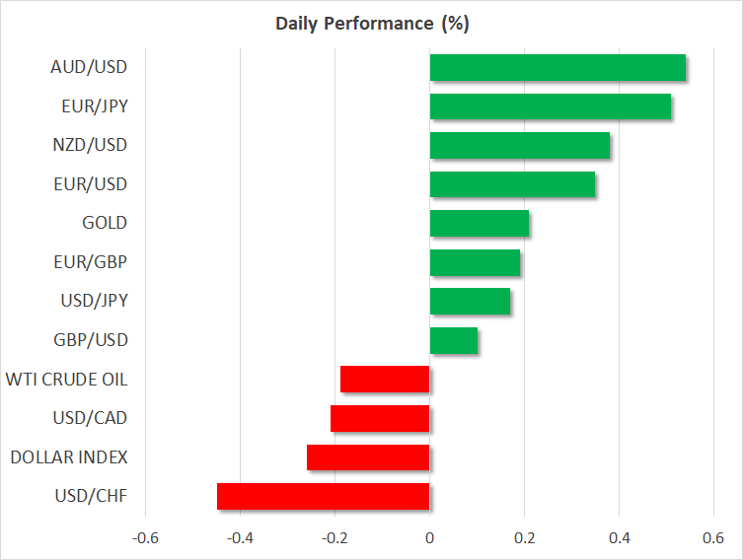The width and height of the screenshot is (743, 560).
Task: Click the AUD/USD green bar
Action: [x=557, y=68]
